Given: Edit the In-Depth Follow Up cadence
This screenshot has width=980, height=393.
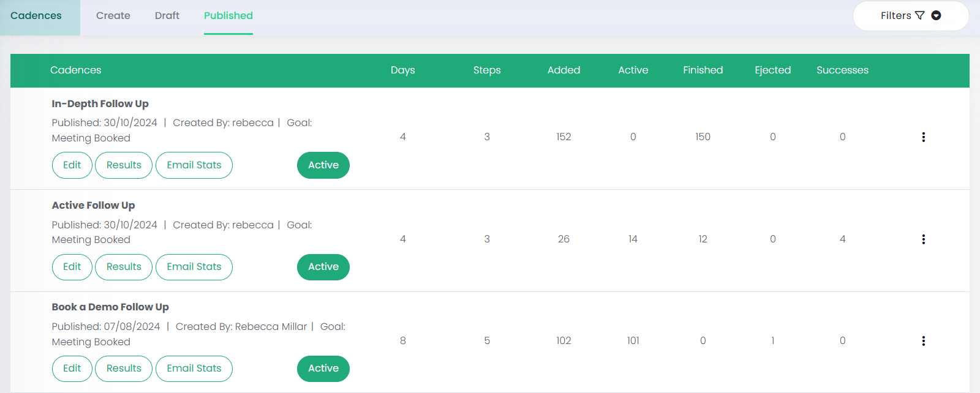Looking at the screenshot, I should 72,165.
